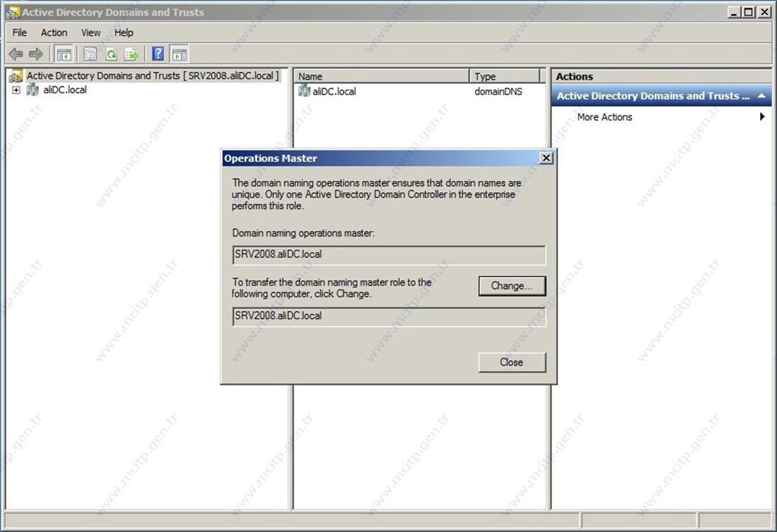777x532 pixels.
Task: Sort list by Name column header
Action: [381, 76]
